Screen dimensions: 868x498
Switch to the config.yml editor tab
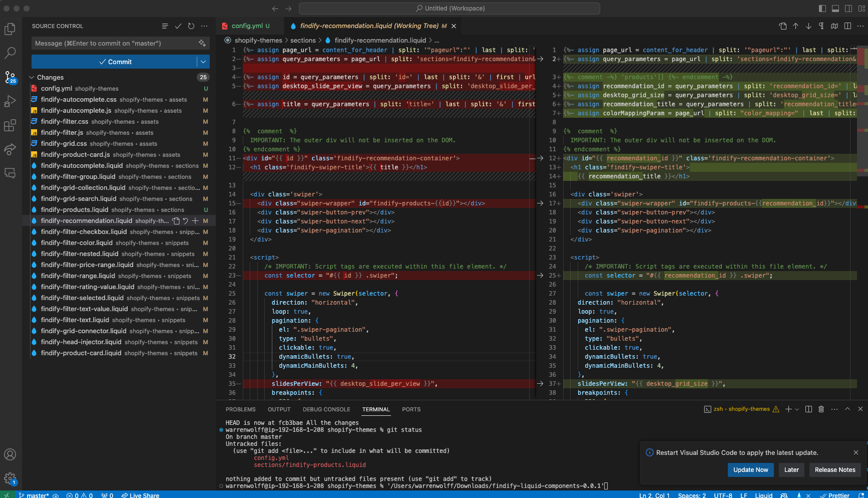[x=247, y=26]
